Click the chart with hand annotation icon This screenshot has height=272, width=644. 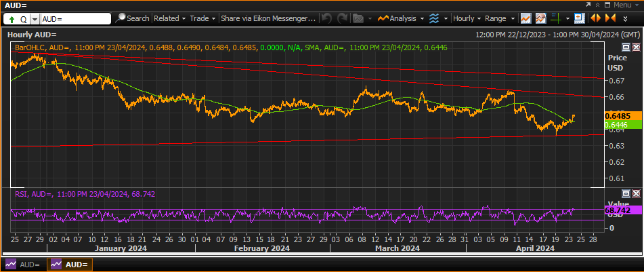click(x=540, y=18)
